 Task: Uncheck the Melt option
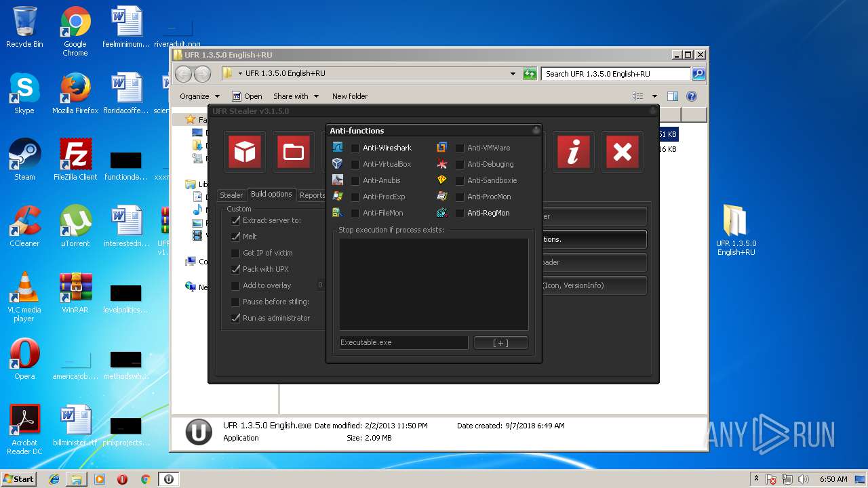point(235,237)
